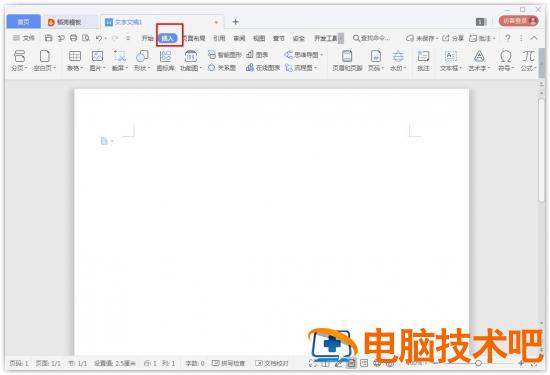Switch to the References (引用) tab
Image resolution: width=550 pixels, height=375 pixels.
click(x=219, y=38)
